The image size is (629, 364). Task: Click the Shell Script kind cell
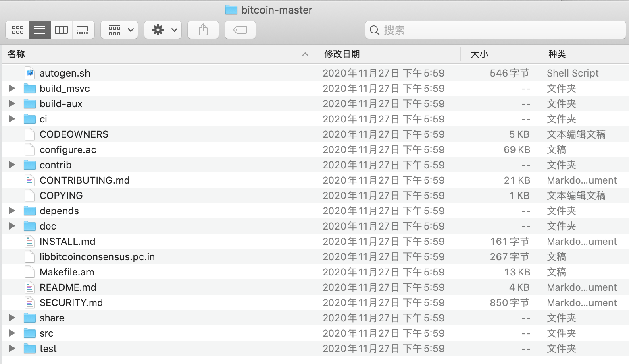pos(573,73)
